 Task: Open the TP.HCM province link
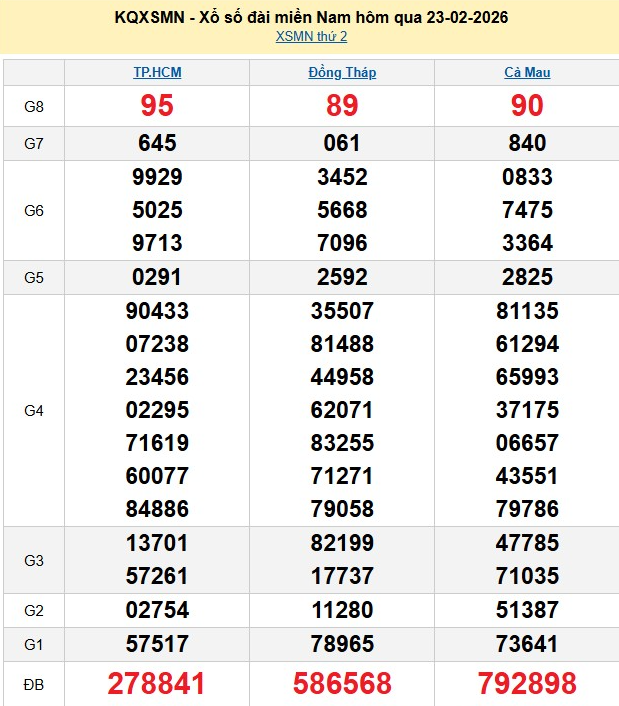coord(157,73)
